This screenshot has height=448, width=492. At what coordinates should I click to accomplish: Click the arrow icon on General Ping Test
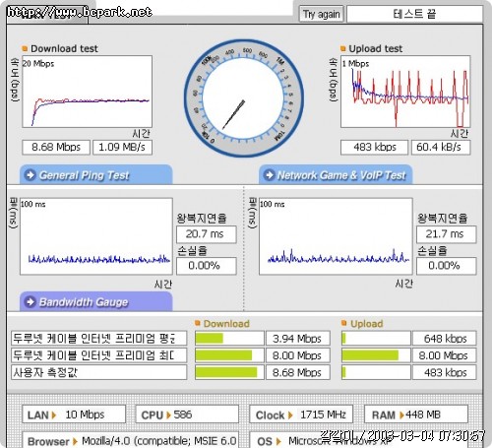31,175
